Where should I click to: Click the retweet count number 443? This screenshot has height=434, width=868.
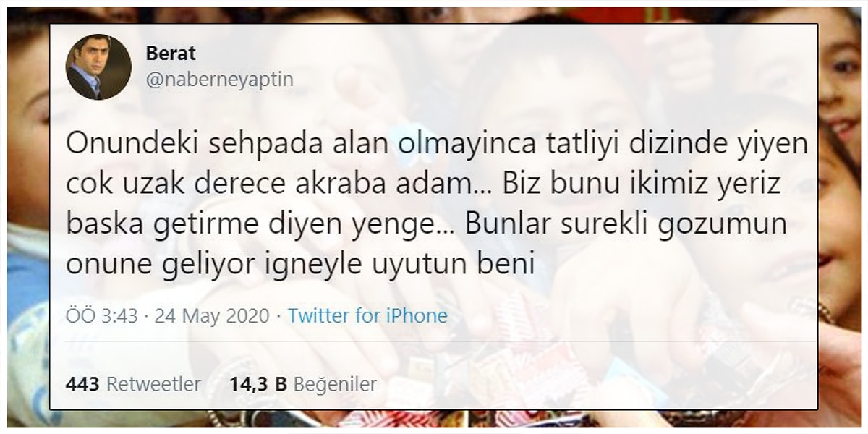pos(82,385)
